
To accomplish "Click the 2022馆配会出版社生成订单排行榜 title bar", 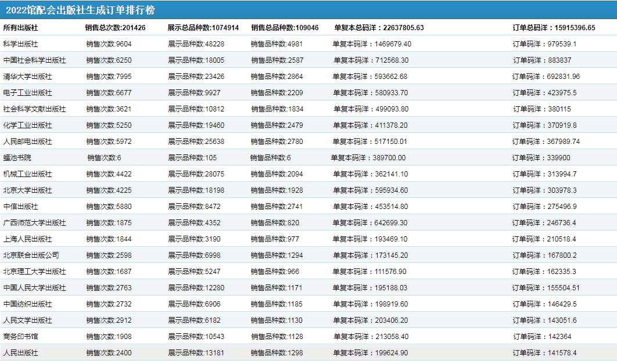I will 80,10.
